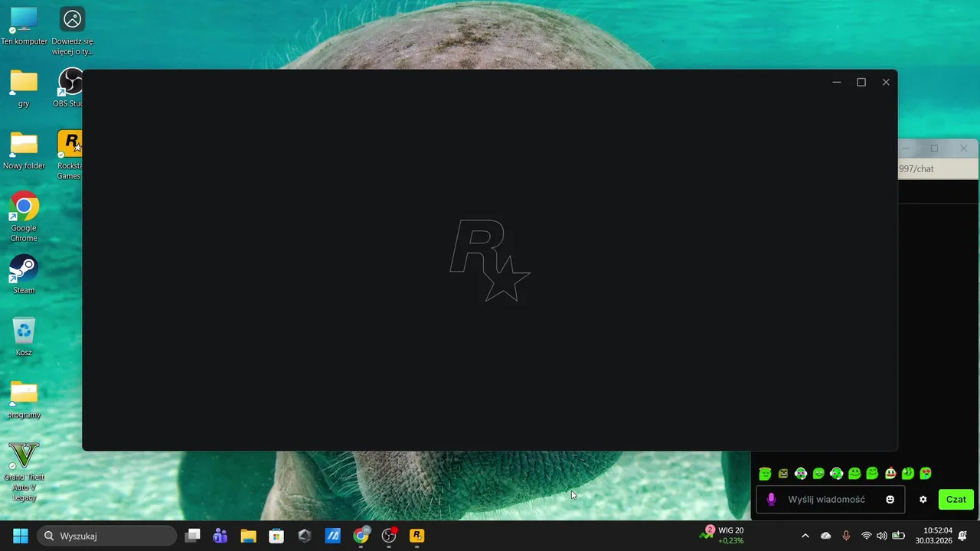Open Microsoft Store from the taskbar
Image resolution: width=980 pixels, height=551 pixels.
click(x=276, y=536)
